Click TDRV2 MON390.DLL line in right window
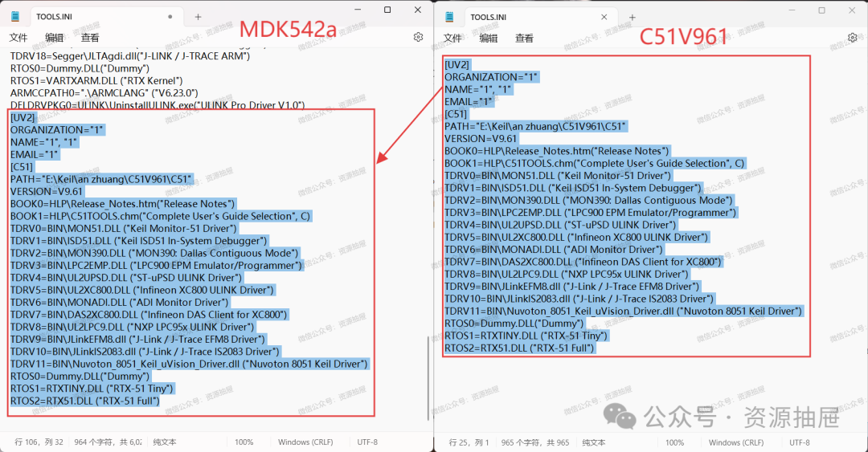 (x=588, y=200)
